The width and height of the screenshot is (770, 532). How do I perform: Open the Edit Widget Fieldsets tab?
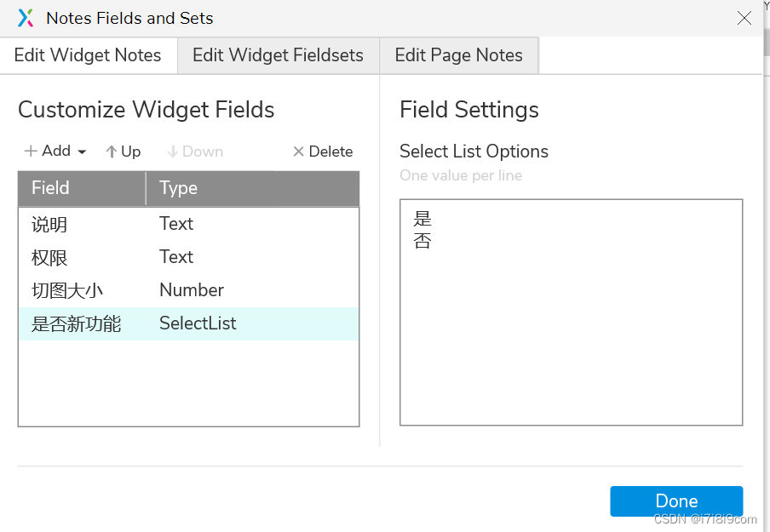[x=278, y=55]
